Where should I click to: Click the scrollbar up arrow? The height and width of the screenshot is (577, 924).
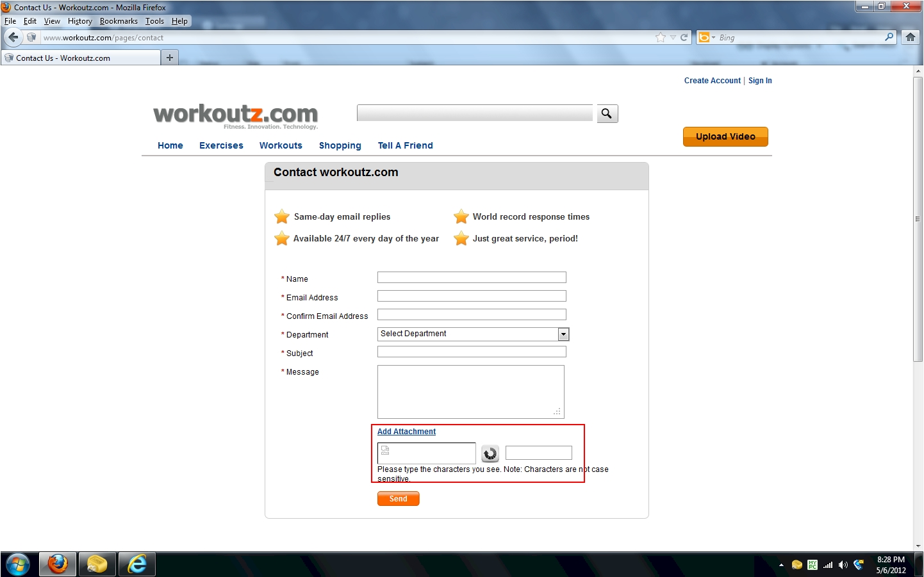coord(918,71)
